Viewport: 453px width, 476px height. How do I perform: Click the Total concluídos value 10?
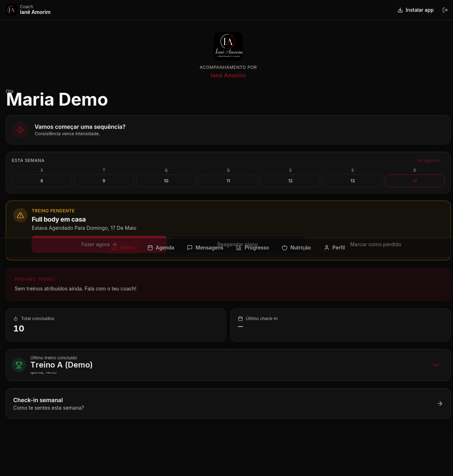[x=19, y=329]
